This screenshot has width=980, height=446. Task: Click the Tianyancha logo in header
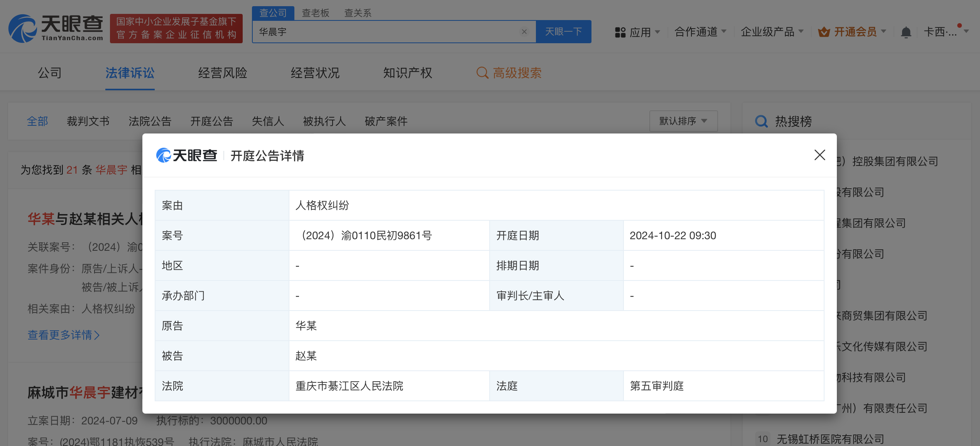(x=56, y=28)
